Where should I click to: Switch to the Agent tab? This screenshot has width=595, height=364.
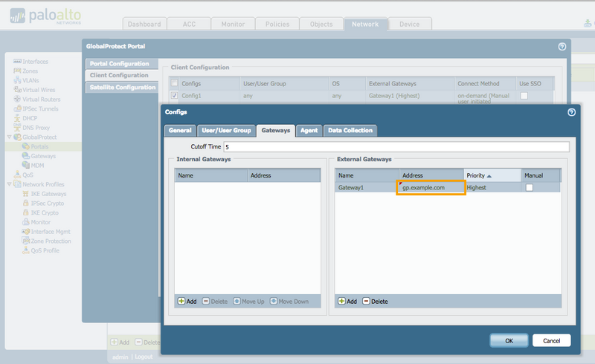(x=308, y=130)
